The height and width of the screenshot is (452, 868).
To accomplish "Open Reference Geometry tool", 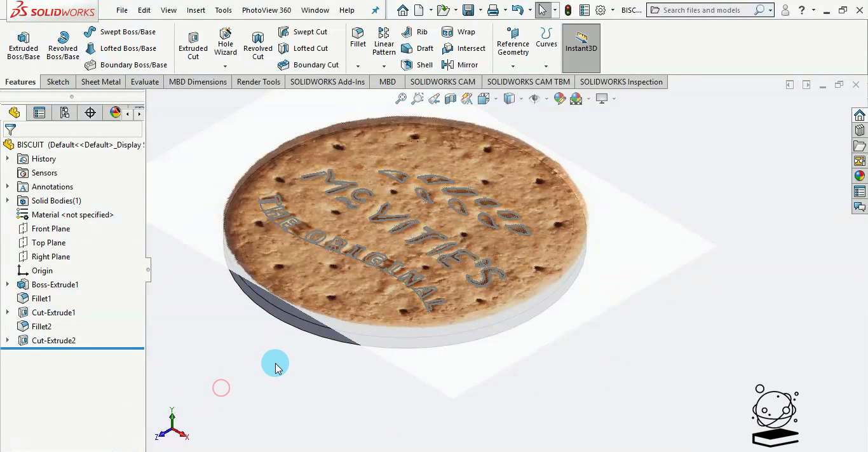I will click(x=513, y=42).
